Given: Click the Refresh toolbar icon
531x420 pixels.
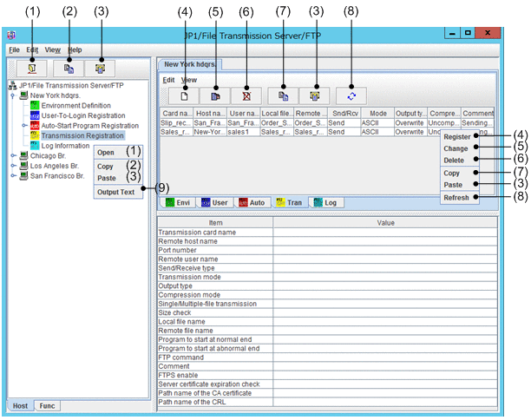Looking at the screenshot, I should pyautogui.click(x=351, y=95).
